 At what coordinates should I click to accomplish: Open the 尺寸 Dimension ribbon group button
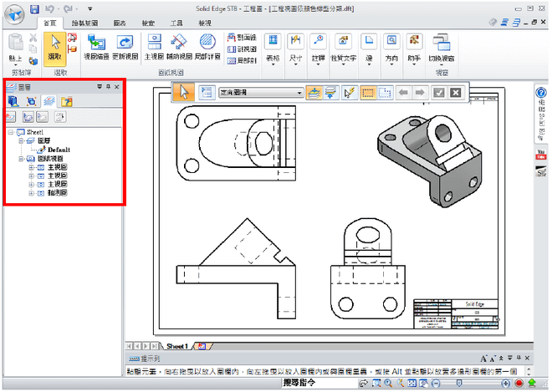click(295, 48)
